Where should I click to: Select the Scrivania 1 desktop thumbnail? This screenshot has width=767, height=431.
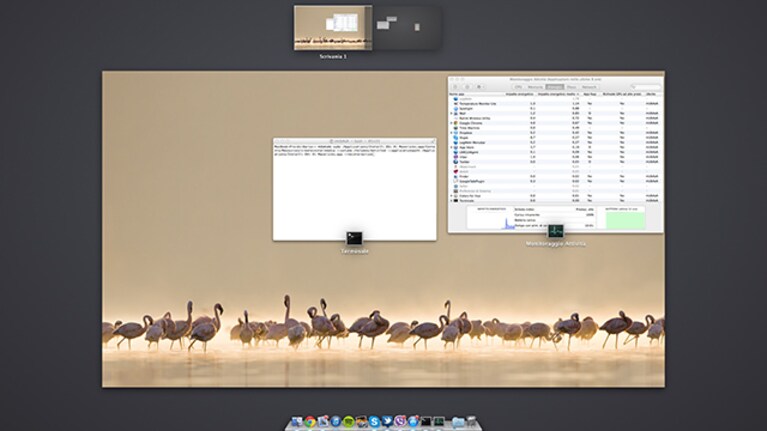point(333,27)
